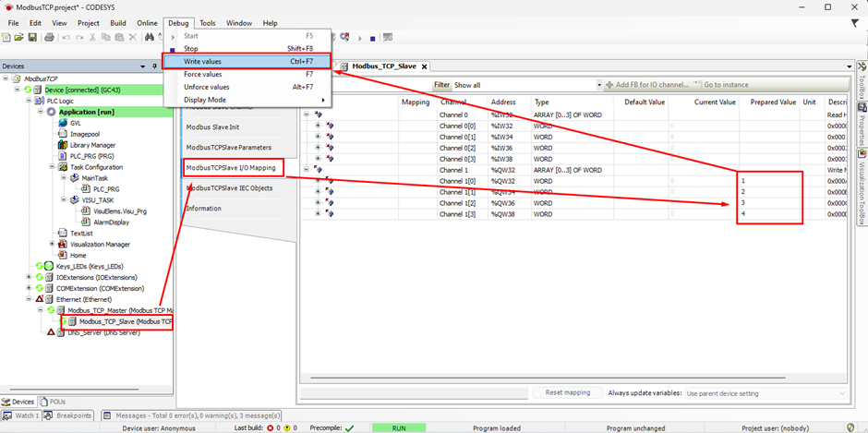Screen dimensions: 868x433
Task: Click the Properties side panel icon
Action: coord(862,106)
